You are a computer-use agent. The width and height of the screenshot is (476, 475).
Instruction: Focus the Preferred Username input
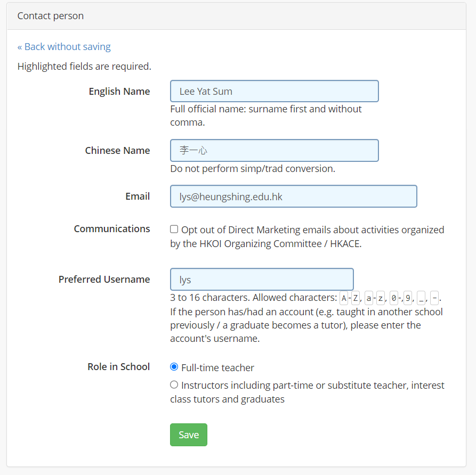coord(262,280)
